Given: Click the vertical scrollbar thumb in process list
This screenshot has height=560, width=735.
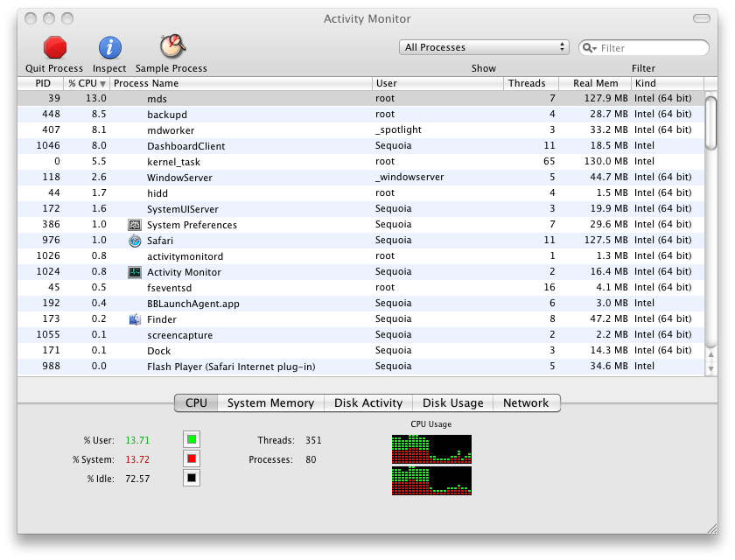Looking at the screenshot, I should [710, 122].
